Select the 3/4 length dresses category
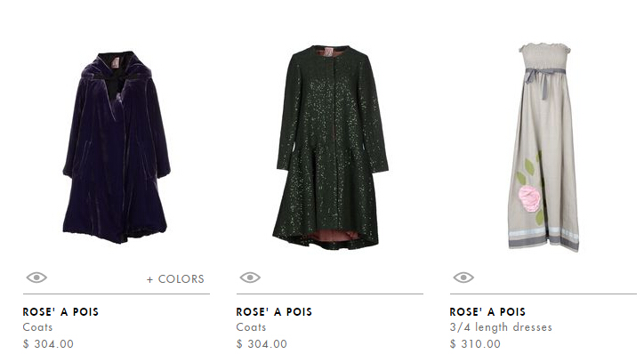This screenshot has width=644, height=354. point(501,327)
